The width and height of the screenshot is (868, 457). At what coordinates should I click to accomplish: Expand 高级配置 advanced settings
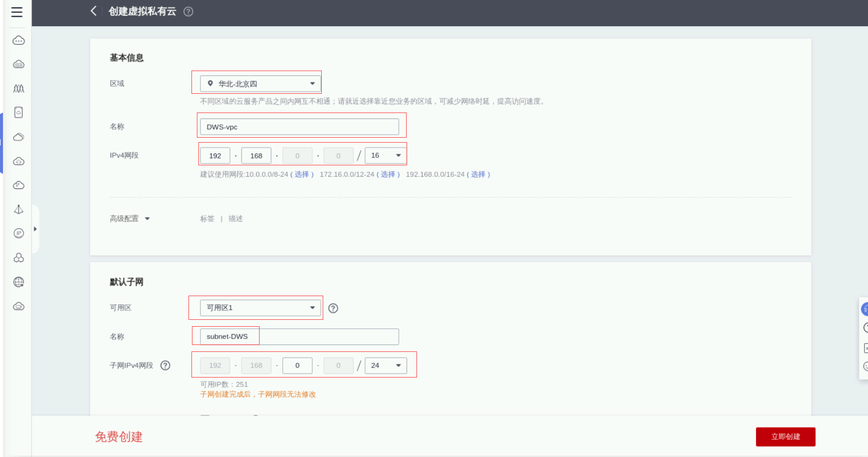[130, 219]
